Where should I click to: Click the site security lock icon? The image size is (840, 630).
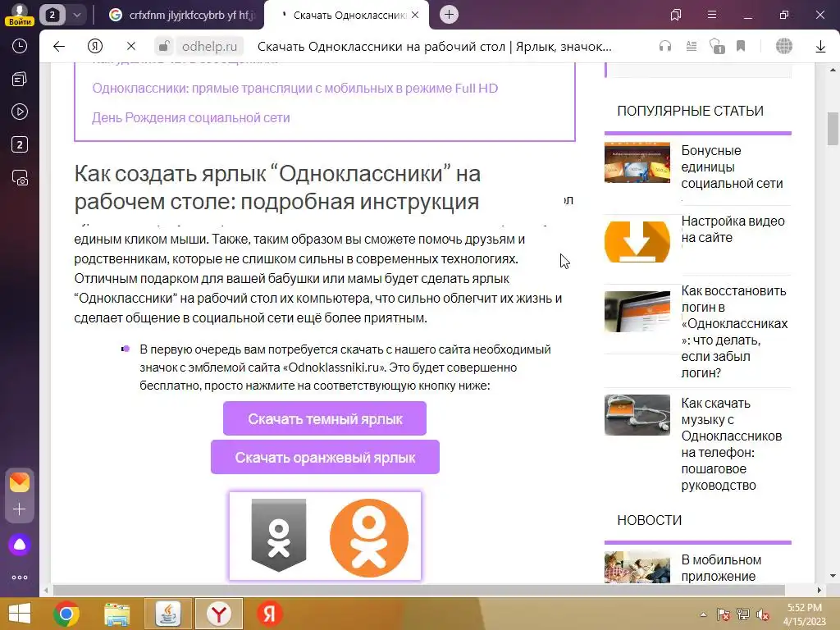[x=163, y=47]
